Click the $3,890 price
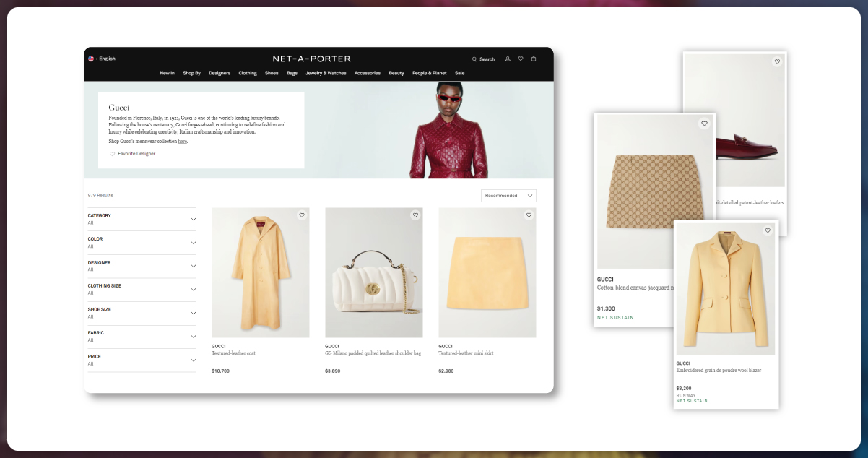 (332, 371)
